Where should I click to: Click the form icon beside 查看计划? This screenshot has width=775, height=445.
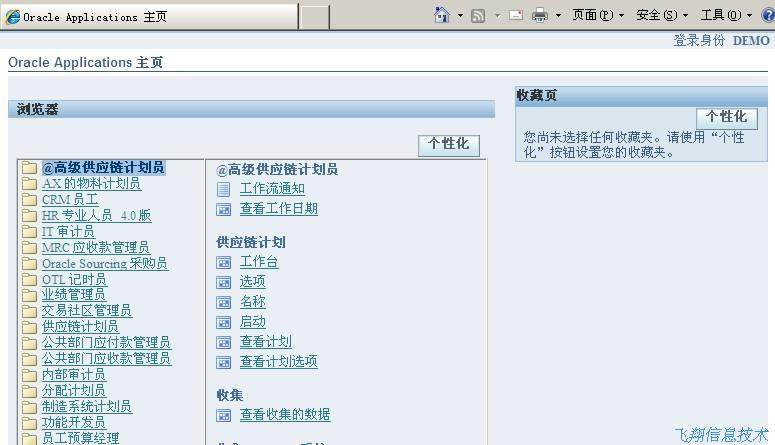pos(223,343)
